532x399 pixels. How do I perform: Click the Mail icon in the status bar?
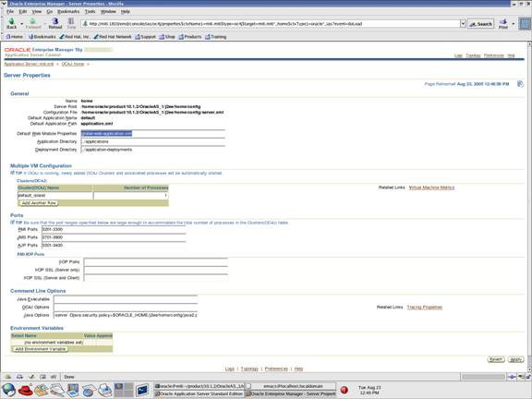tap(19, 377)
